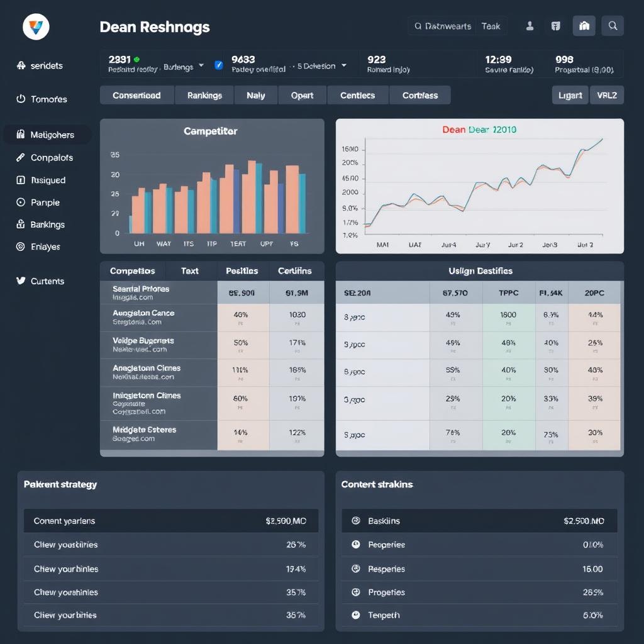
Task: Click the pen icon next to Conpalots
Action: pos(21,157)
